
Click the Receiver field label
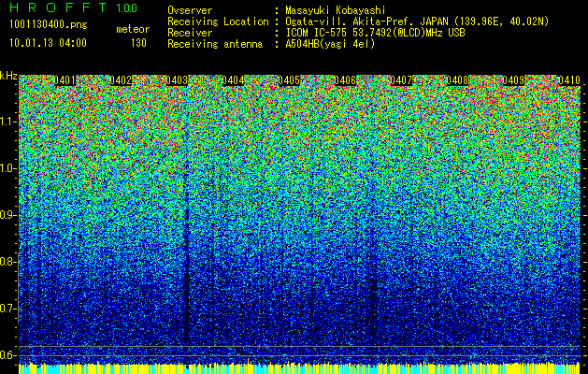(190, 33)
